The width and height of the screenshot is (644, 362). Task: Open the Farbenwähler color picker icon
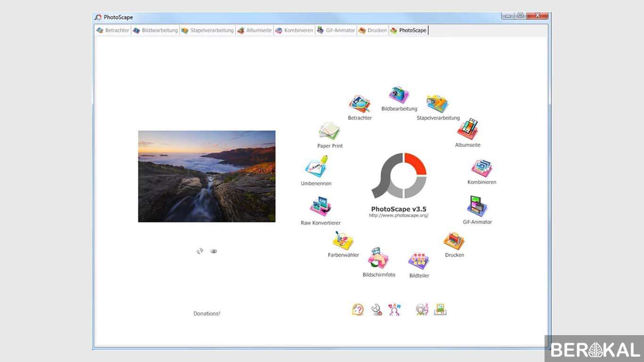(x=343, y=240)
